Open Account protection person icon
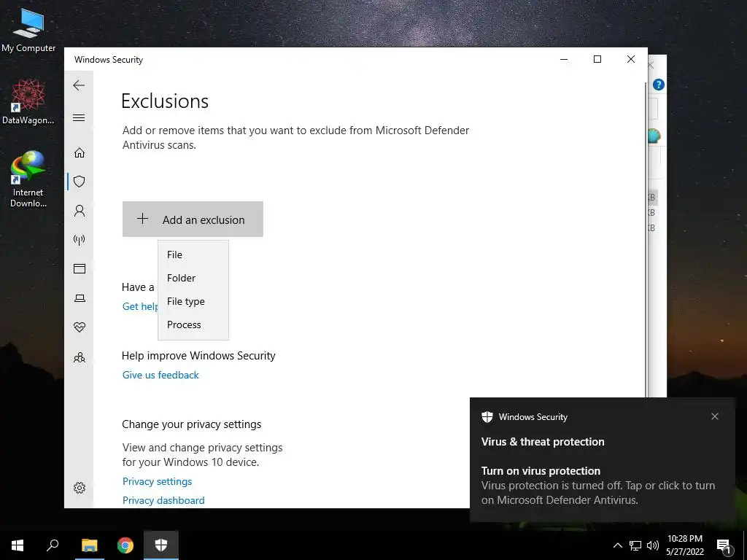 tap(79, 211)
